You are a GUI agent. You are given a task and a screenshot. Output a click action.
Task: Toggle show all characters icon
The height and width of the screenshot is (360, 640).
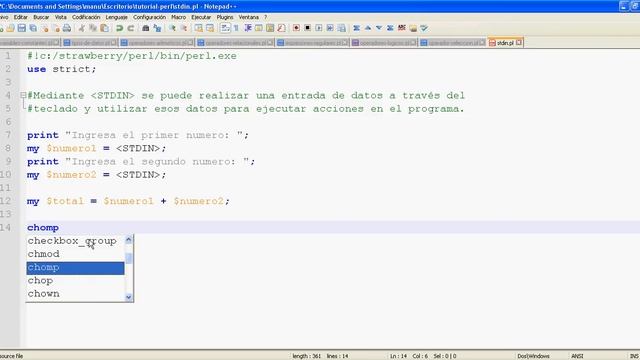click(x=236, y=28)
